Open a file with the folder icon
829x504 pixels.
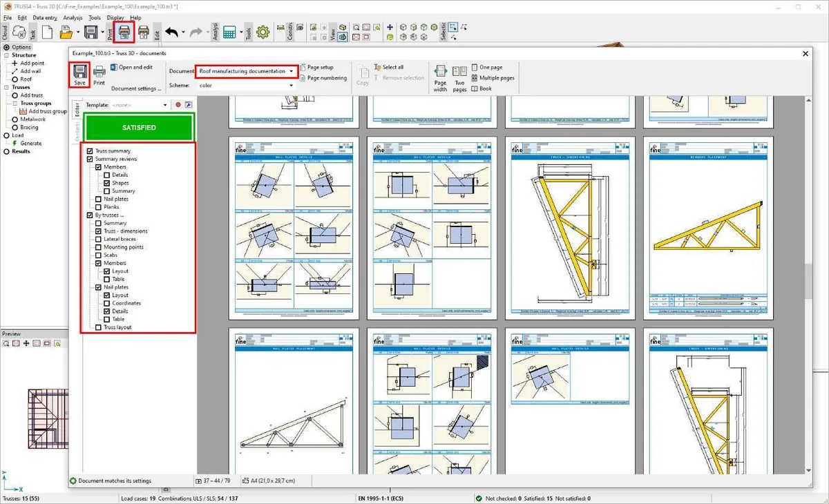point(66,32)
